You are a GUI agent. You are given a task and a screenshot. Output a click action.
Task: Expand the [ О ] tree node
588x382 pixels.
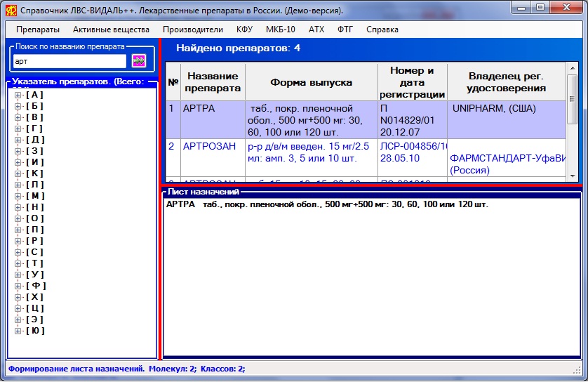[x=18, y=219]
